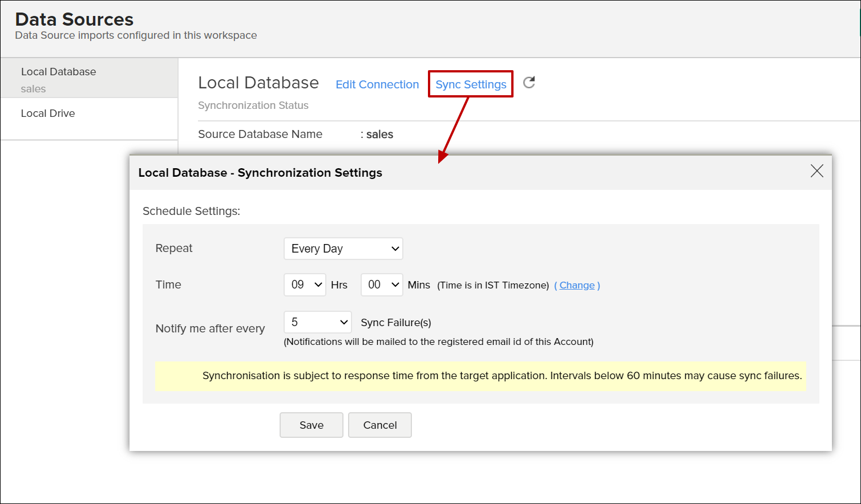
Task: Click the refresh icon beside Sync Settings
Action: point(529,83)
